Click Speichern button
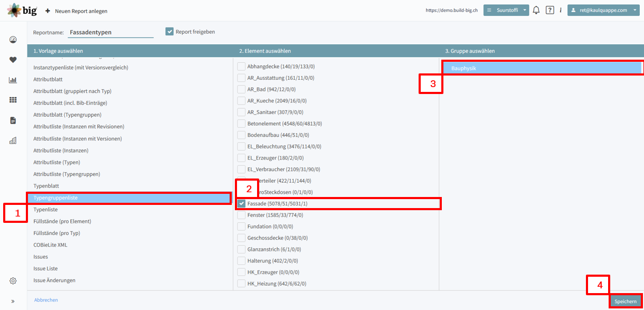644x310 pixels. click(626, 301)
